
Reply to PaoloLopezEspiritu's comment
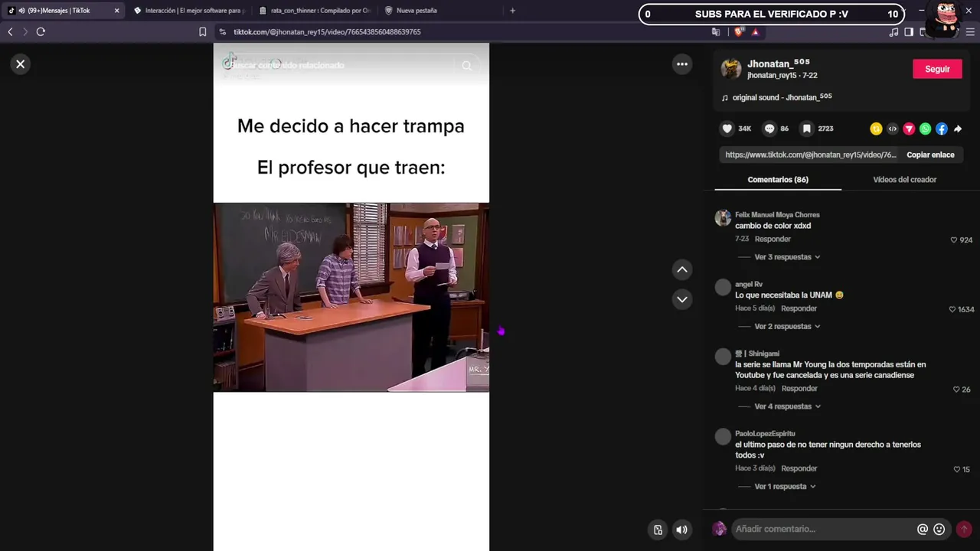point(799,468)
